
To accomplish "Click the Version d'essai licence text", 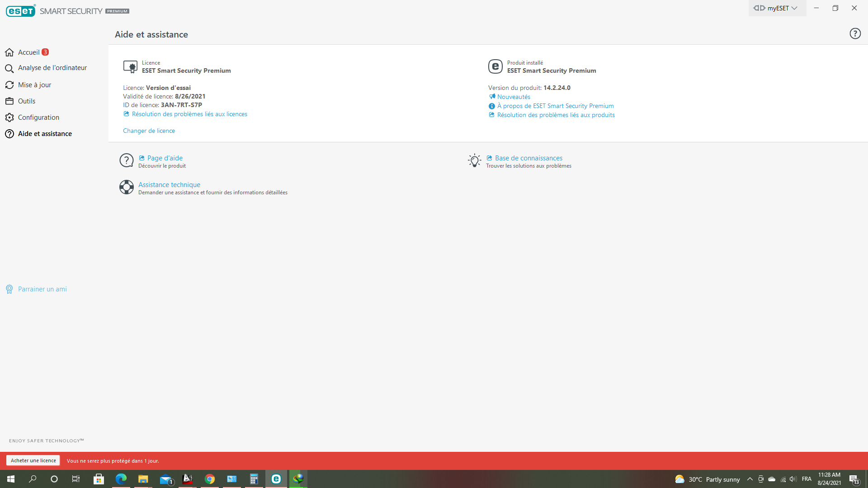I will [168, 88].
